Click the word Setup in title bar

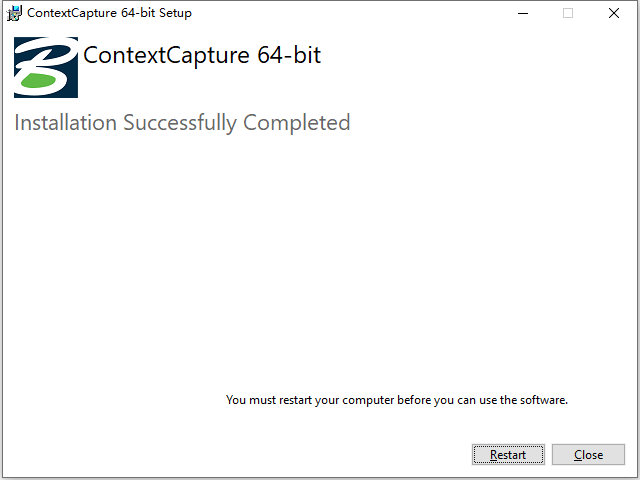[x=175, y=13]
